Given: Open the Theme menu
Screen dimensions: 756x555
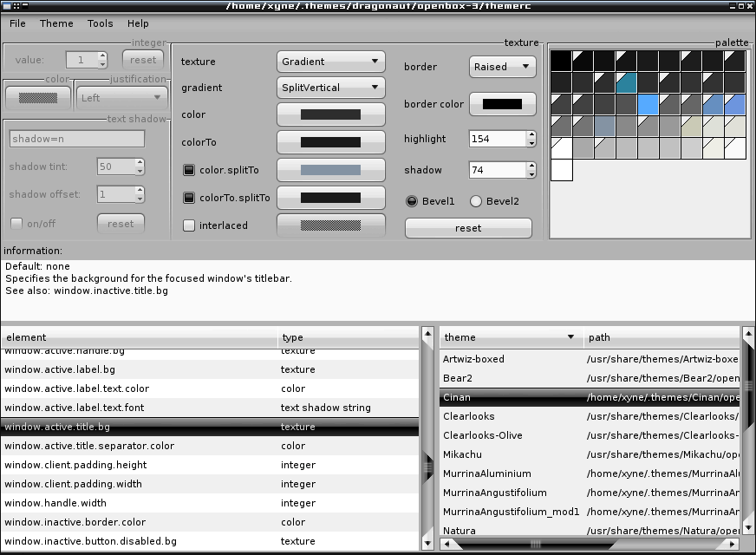Looking at the screenshot, I should pyautogui.click(x=56, y=23).
